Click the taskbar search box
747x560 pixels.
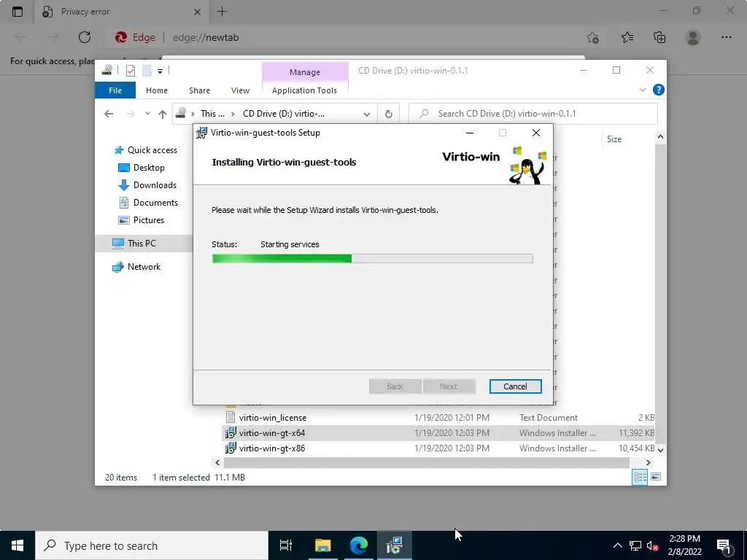coord(152,545)
